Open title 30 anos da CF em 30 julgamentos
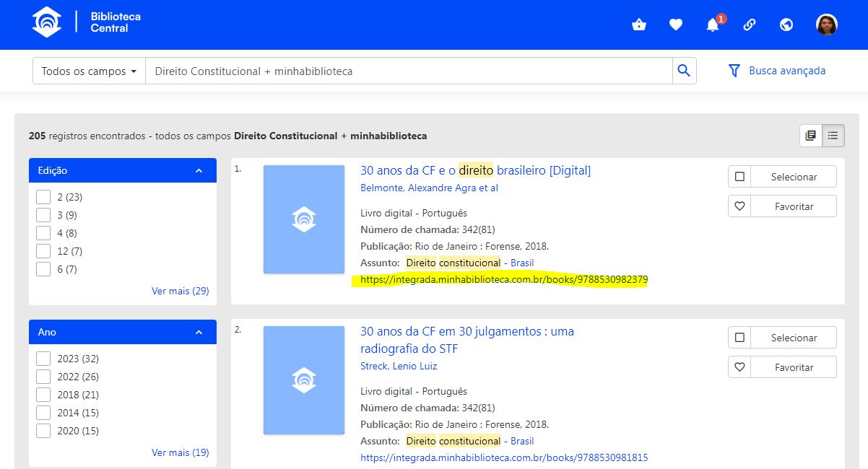 [x=467, y=340]
